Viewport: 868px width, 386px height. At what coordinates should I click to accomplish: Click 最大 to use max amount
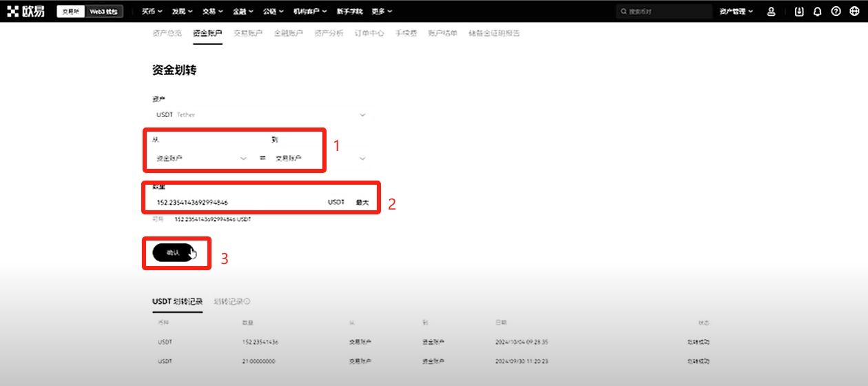(362, 203)
